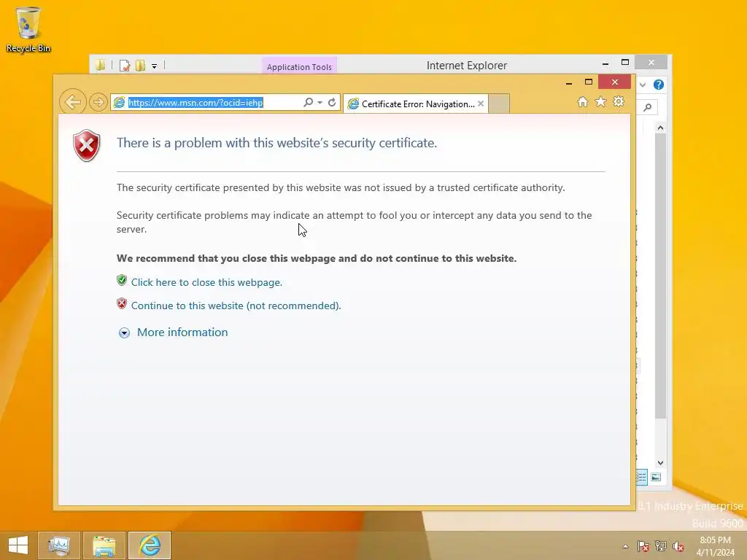Open the address bar autocomplete dropdown arrow
747x560 pixels.
coord(320,102)
